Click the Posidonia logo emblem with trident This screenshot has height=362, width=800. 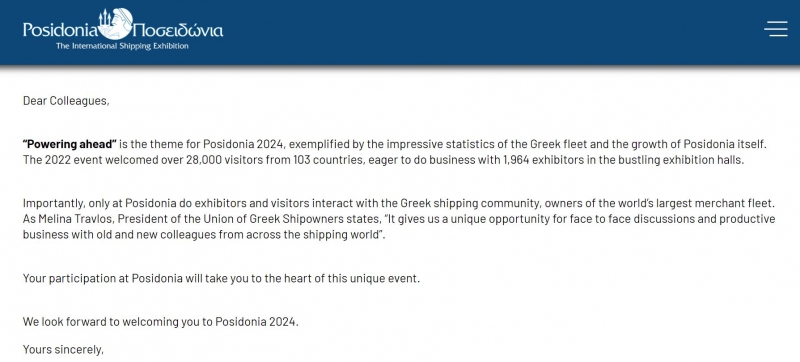(x=115, y=23)
